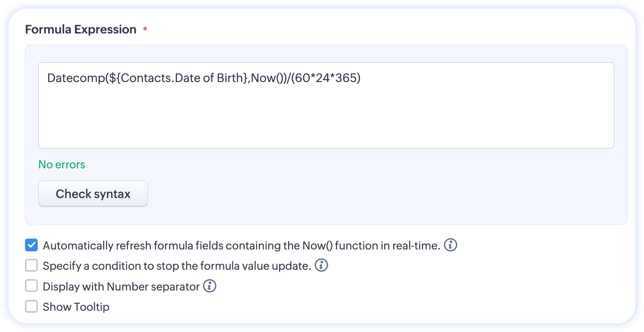Viewport: 644px width, 332px height.
Task: Open the info tooltip for stop-condition option
Action: [x=321, y=266]
